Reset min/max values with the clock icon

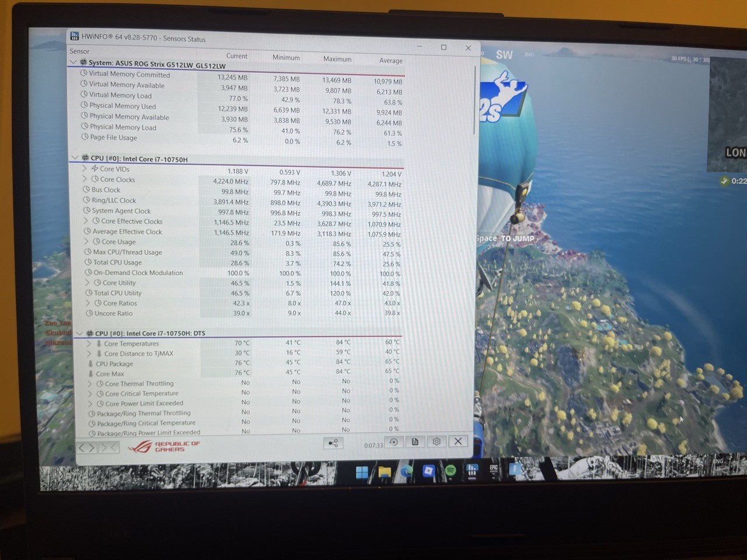coord(394,442)
